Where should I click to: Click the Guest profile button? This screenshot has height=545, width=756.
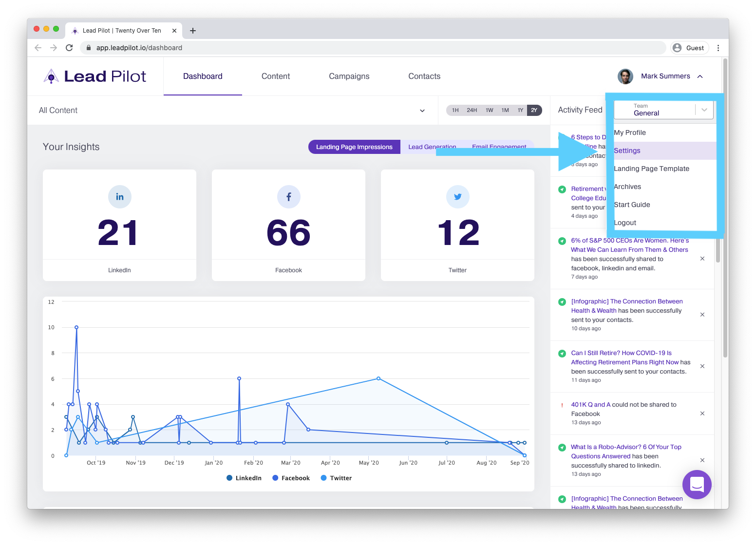point(689,48)
